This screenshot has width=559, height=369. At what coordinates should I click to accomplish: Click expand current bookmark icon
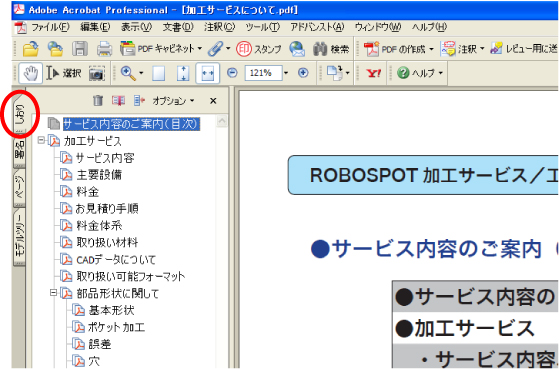[x=139, y=101]
